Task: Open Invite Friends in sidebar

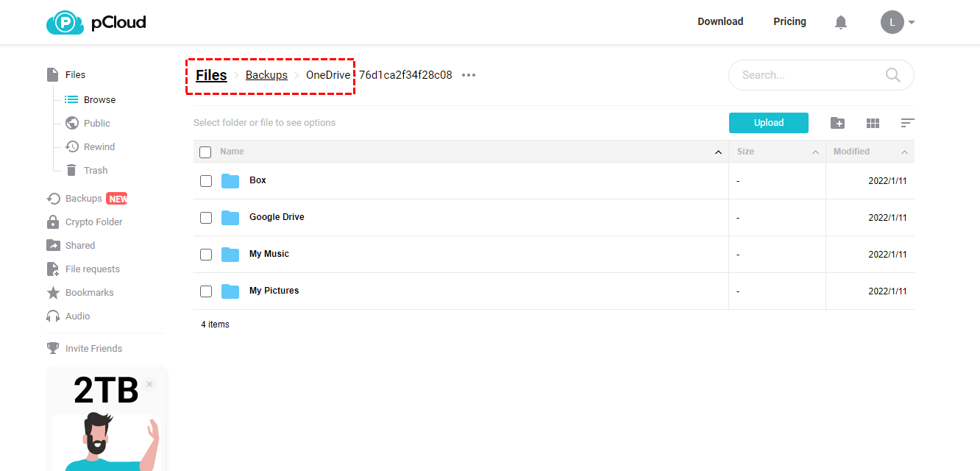Action: [x=94, y=349]
